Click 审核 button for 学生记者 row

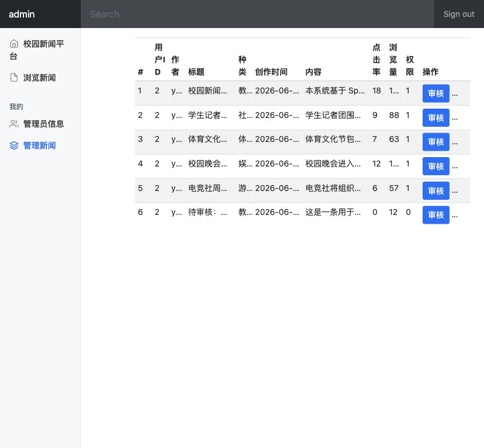tap(435, 117)
